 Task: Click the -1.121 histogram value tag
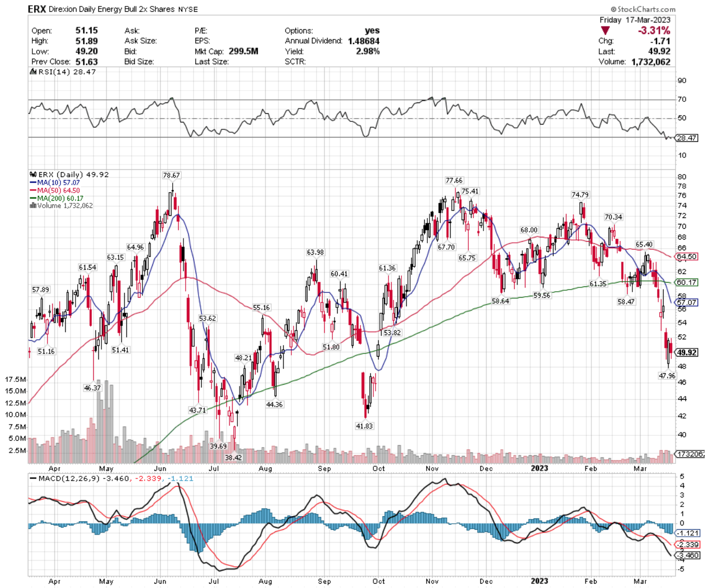click(687, 533)
